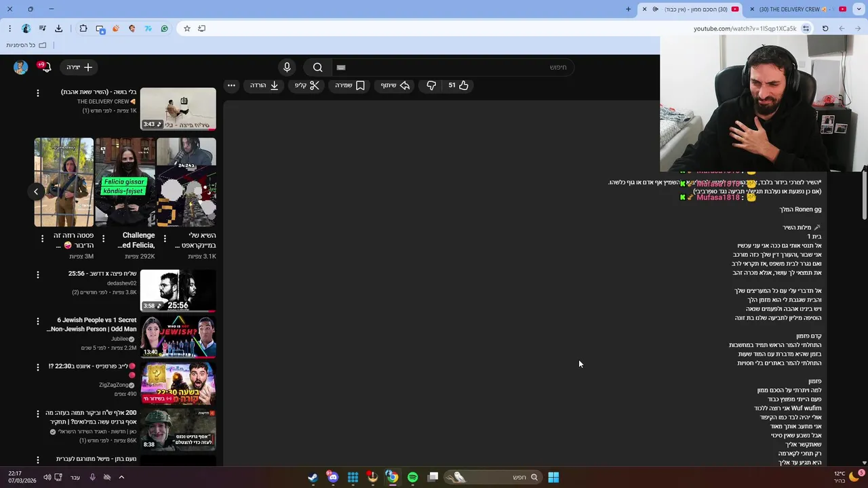Open the taskbar volume icon
The height and width of the screenshot is (488, 868).
click(x=47, y=477)
